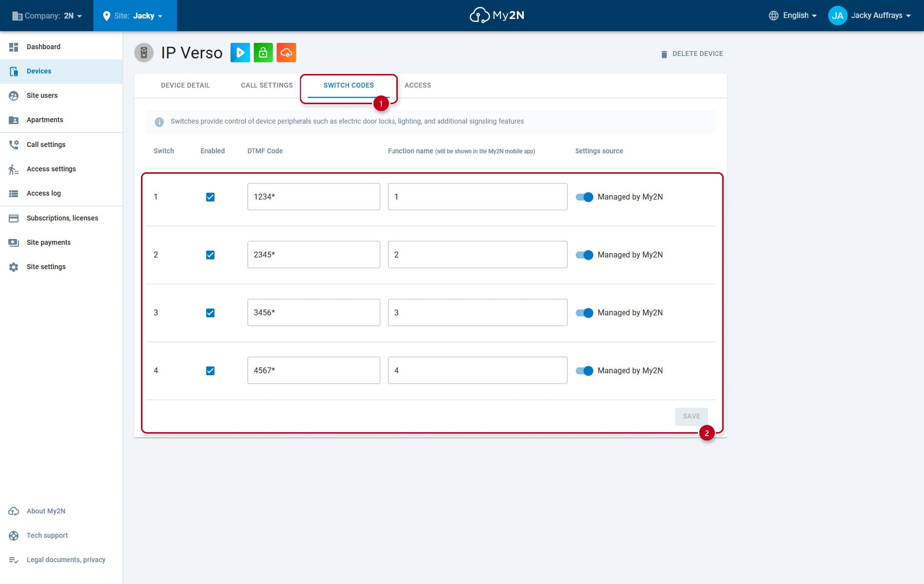Click Function name field for switch 2

pyautogui.click(x=478, y=255)
